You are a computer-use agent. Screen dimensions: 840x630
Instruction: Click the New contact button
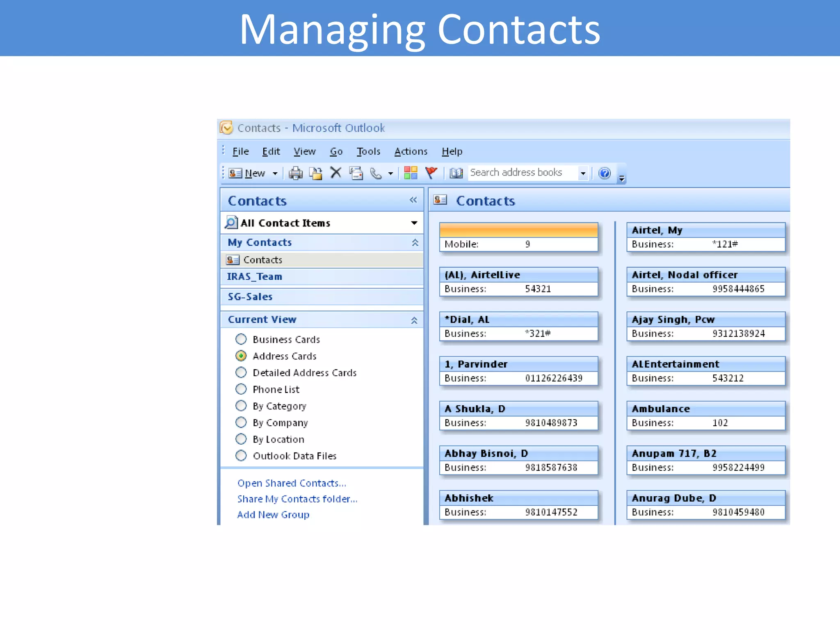(247, 173)
